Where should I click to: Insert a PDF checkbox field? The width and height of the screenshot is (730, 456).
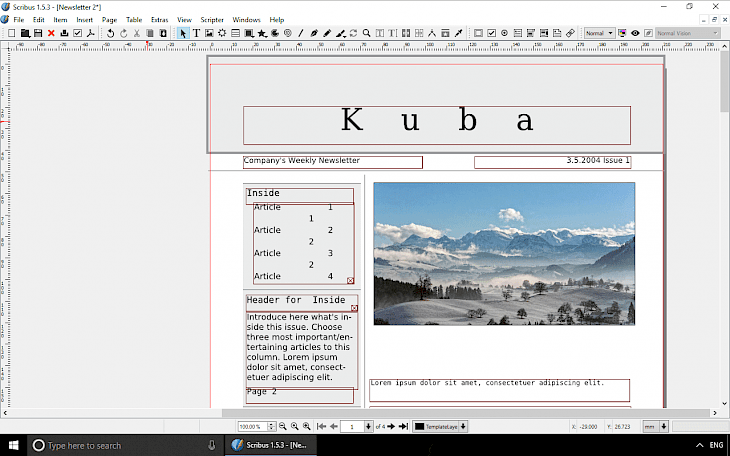(x=491, y=33)
